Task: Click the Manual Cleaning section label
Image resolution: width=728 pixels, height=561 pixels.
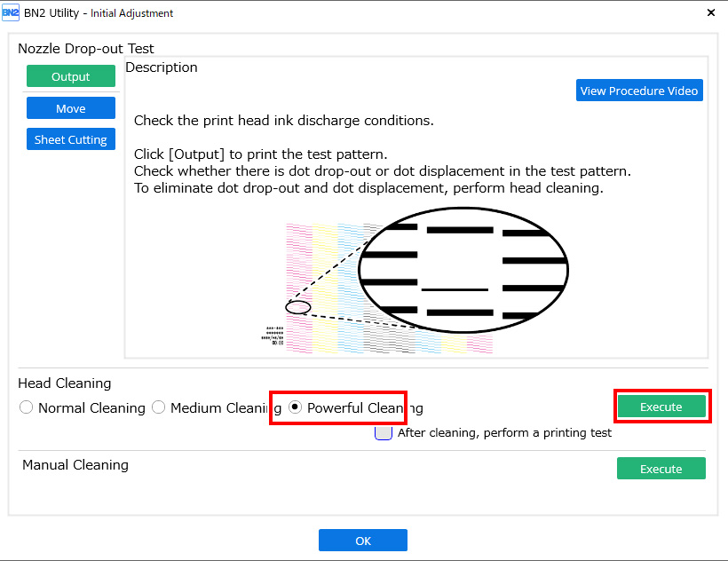Action: (75, 465)
